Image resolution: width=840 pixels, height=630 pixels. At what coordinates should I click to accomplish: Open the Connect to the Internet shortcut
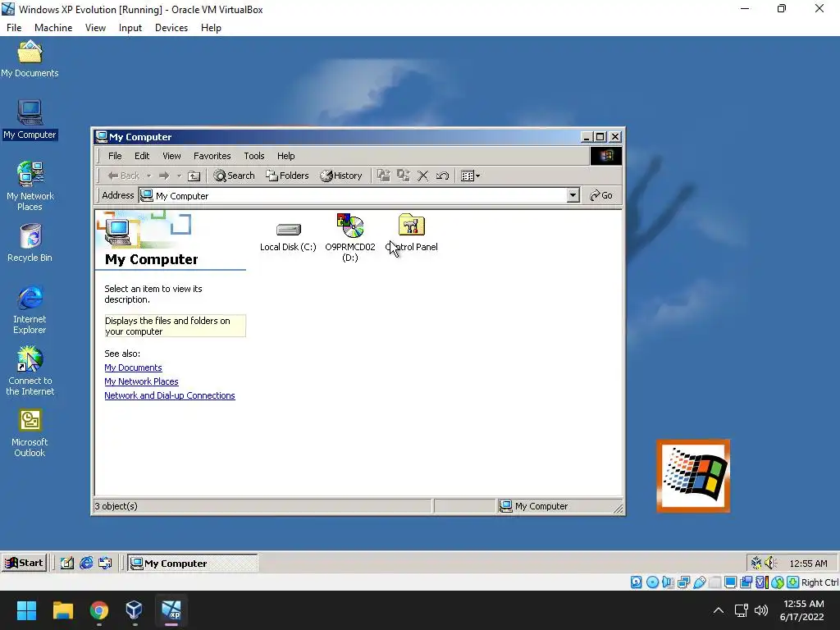(30, 371)
